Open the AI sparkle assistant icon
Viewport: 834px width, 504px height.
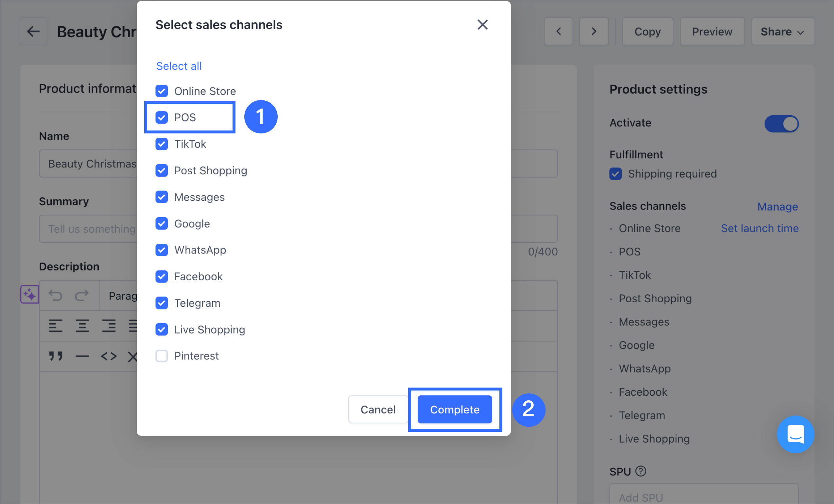point(29,294)
